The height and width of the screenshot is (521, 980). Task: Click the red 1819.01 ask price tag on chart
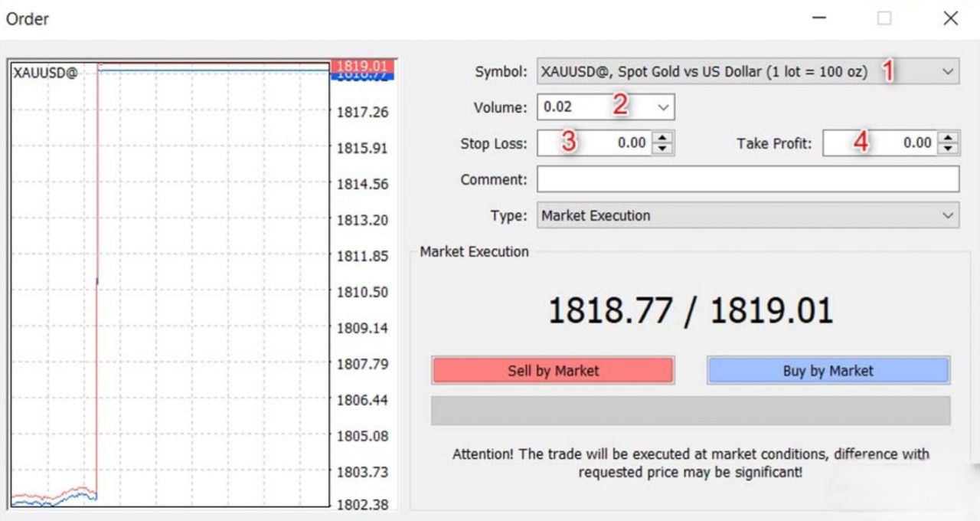pyautogui.click(x=361, y=67)
